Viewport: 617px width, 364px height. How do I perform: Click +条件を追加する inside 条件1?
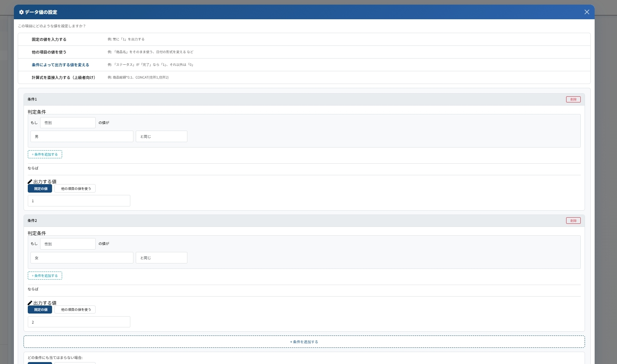click(x=45, y=154)
